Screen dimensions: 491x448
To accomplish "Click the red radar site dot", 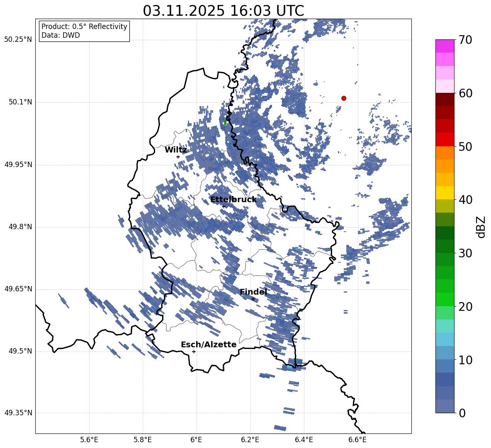I will click(x=344, y=98).
